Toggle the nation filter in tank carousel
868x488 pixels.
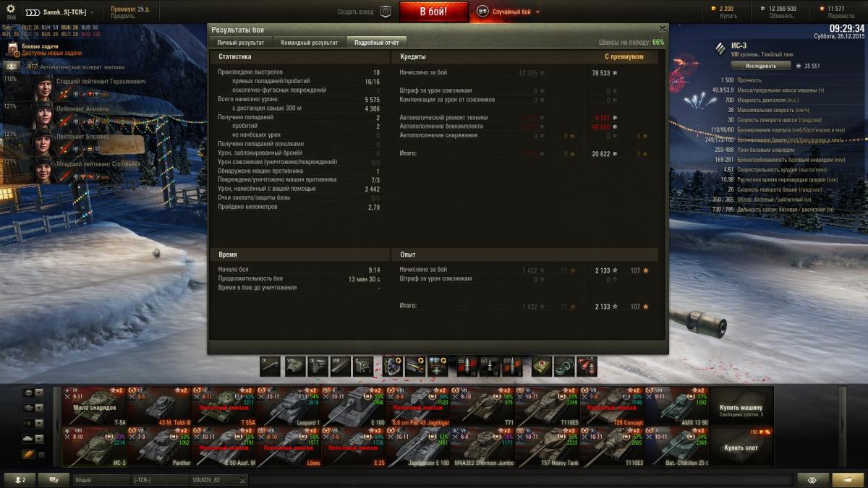pyautogui.click(x=28, y=393)
